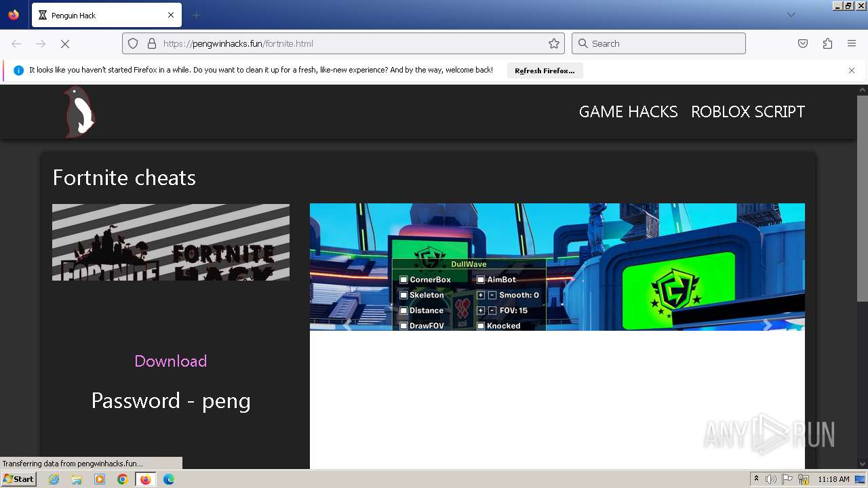Click the Show desktop button
The width and height of the screenshot is (868, 488).
pyautogui.click(x=861, y=479)
